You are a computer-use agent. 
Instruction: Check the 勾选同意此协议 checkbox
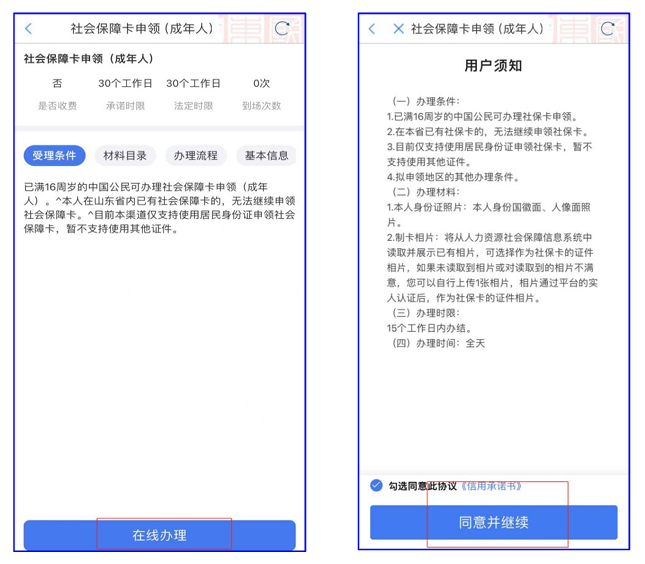point(376,486)
